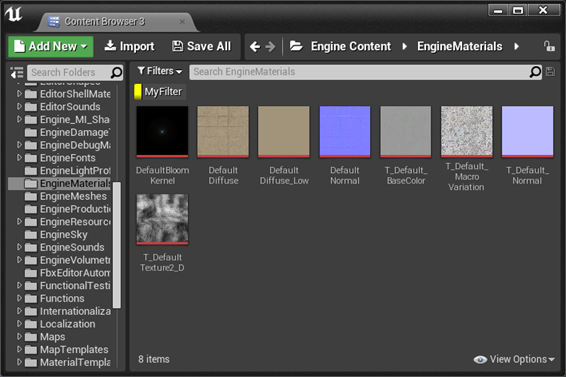The height and width of the screenshot is (377, 566).
Task: Click the 8 items count label
Action: (x=154, y=359)
